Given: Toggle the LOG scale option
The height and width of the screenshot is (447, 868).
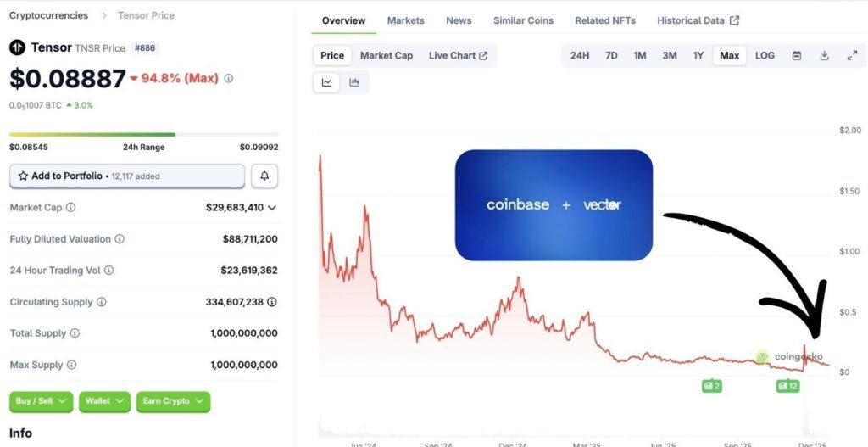Looking at the screenshot, I should click(765, 56).
